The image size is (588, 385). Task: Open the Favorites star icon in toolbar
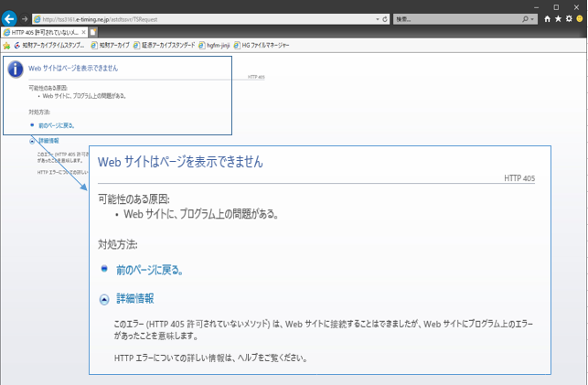point(558,18)
